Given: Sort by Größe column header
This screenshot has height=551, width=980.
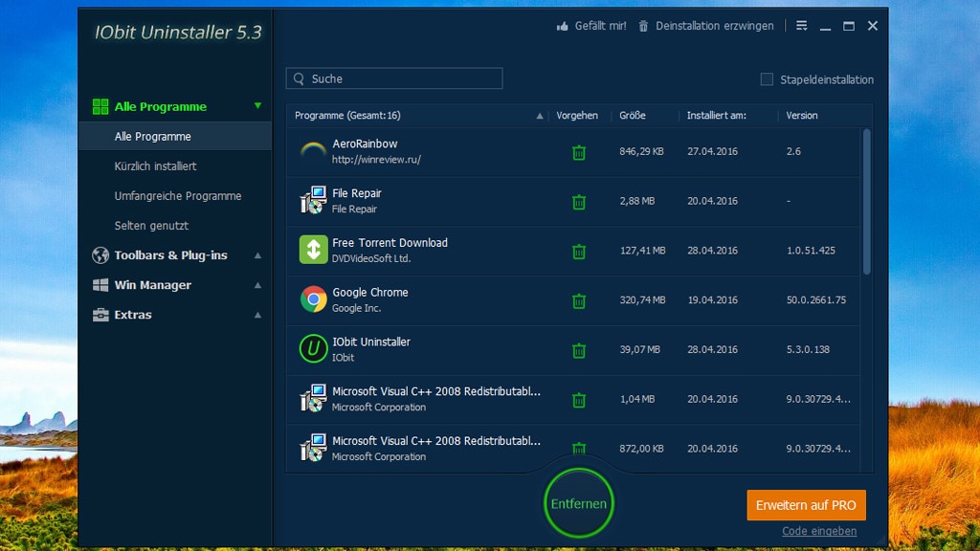Looking at the screenshot, I should [633, 116].
